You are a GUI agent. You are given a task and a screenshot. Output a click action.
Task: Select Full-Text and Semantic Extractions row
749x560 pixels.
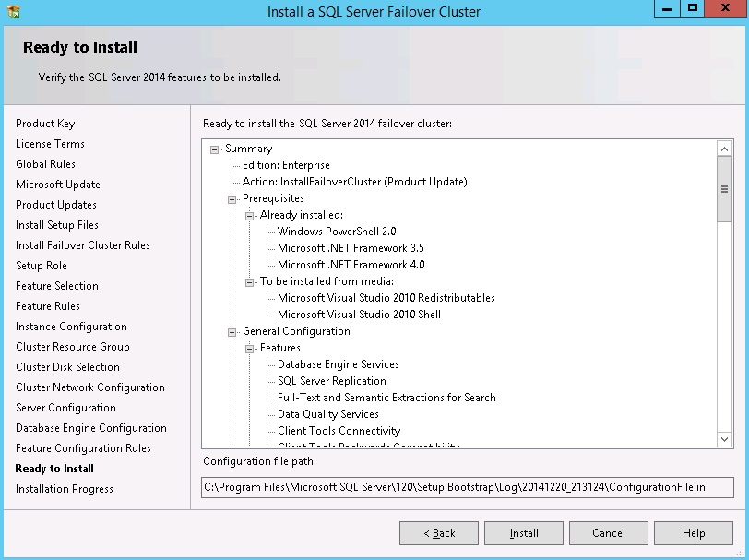tap(386, 398)
